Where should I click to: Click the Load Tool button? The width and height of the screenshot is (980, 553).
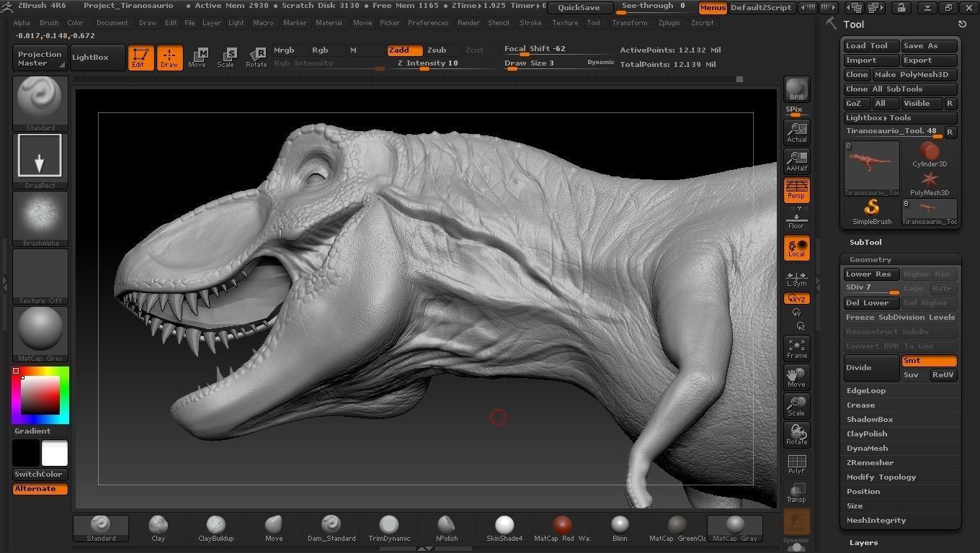pyautogui.click(x=871, y=46)
